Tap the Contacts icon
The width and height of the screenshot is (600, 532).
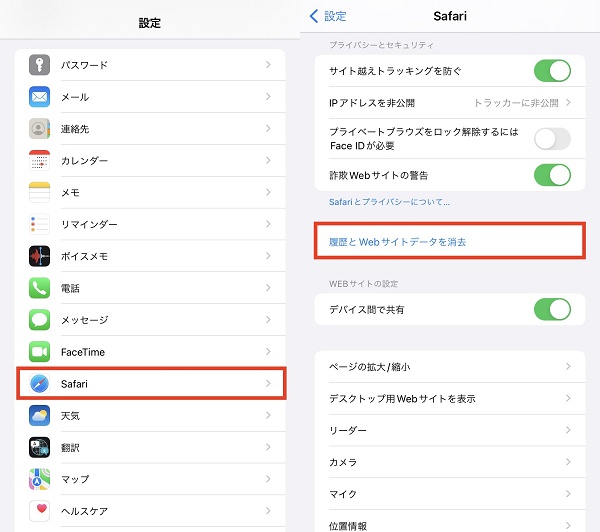tap(40, 129)
